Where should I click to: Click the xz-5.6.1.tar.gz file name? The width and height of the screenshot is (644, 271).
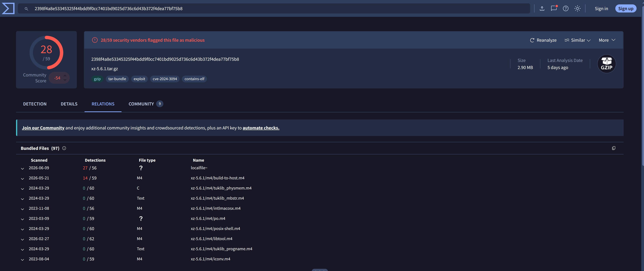(104, 69)
